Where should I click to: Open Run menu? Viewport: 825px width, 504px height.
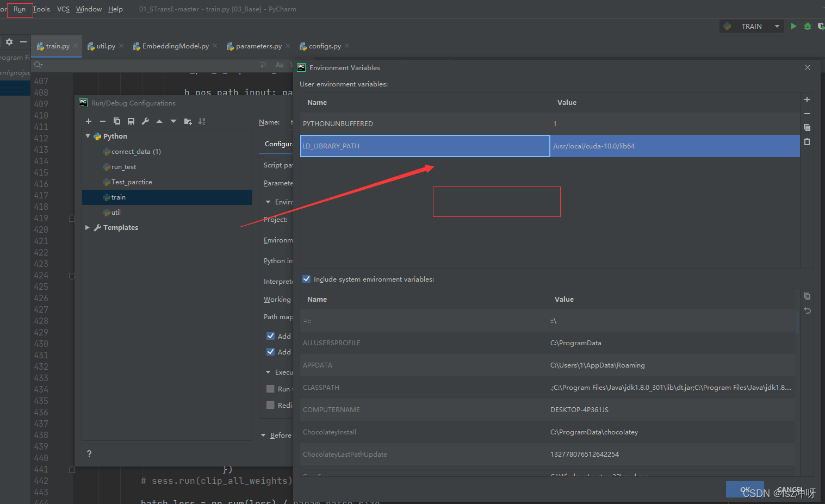[x=20, y=9]
